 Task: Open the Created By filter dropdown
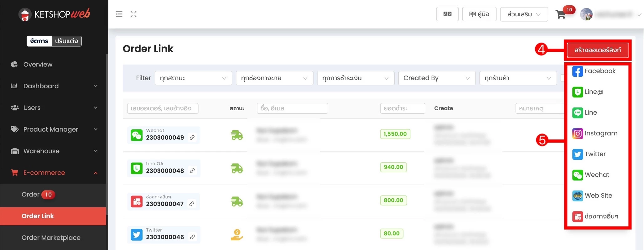[x=437, y=78]
